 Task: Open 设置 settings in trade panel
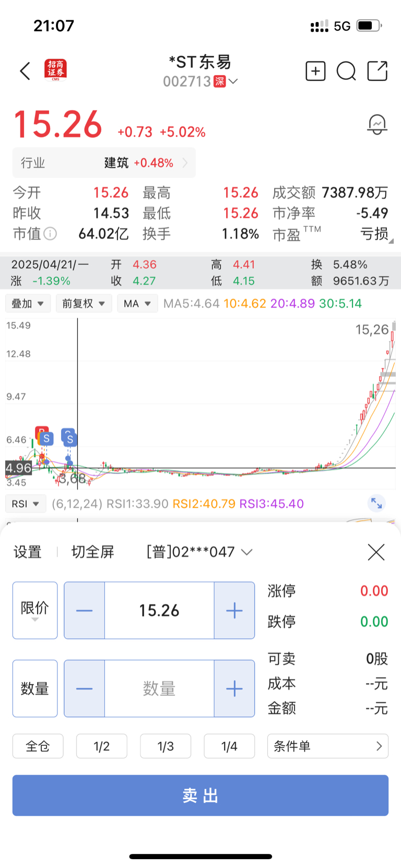click(28, 552)
